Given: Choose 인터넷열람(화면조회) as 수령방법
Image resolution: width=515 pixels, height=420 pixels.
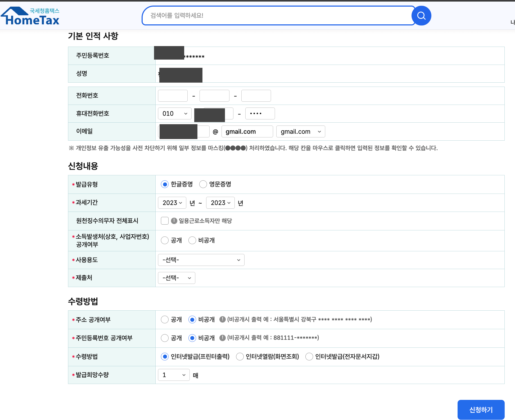Looking at the screenshot, I should click(x=240, y=356).
